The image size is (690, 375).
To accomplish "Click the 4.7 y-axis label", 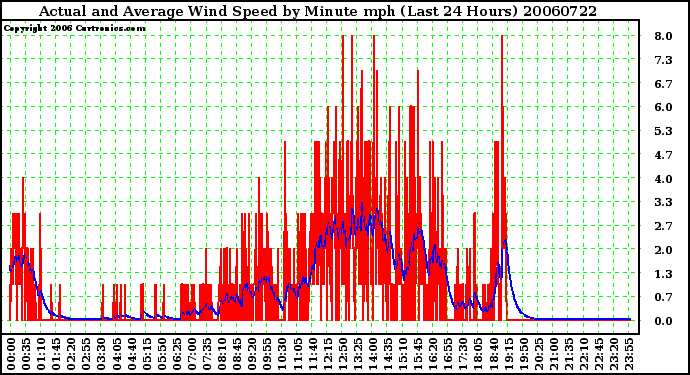I will pos(663,155).
